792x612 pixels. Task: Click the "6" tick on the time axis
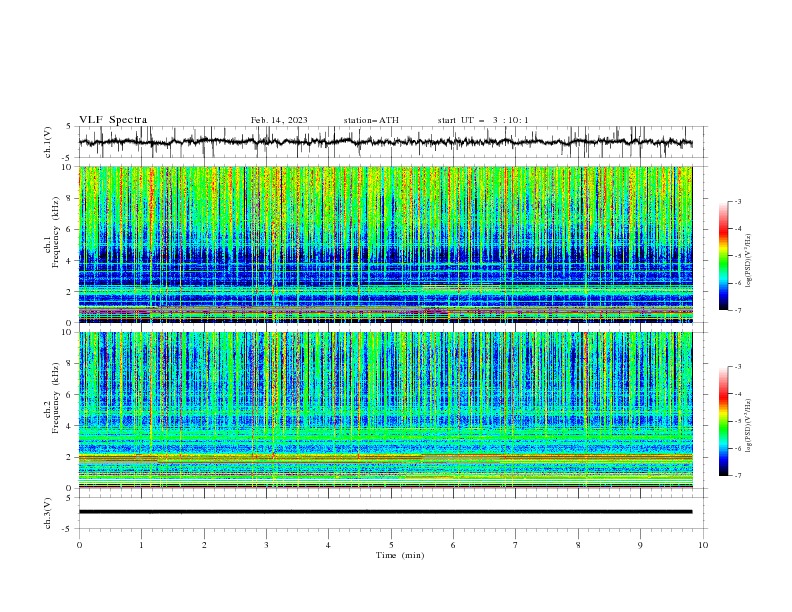tap(453, 545)
